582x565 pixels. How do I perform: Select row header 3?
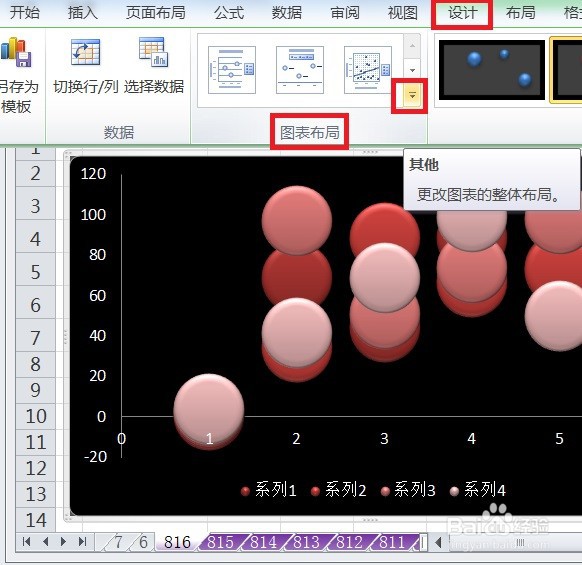36,206
